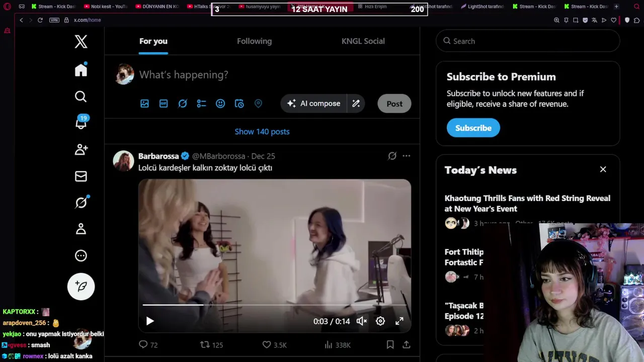
Task: Click the snapshot icon in address bar
Action: pyautogui.click(x=576, y=20)
